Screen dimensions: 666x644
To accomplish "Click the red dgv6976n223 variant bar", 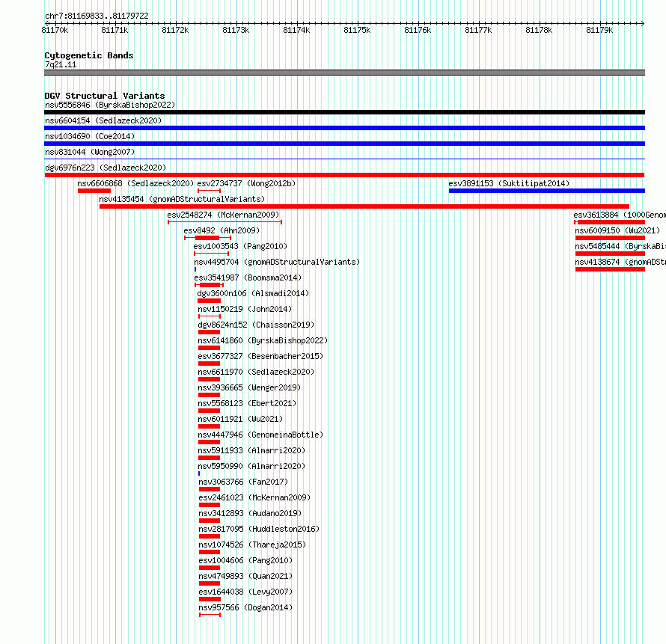I will pos(344,175).
